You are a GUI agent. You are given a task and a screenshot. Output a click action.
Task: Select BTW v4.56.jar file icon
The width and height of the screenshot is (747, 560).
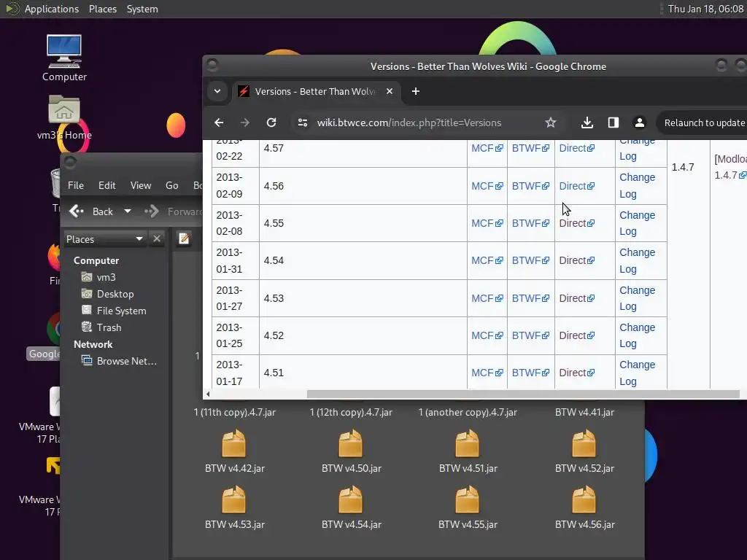point(584,499)
